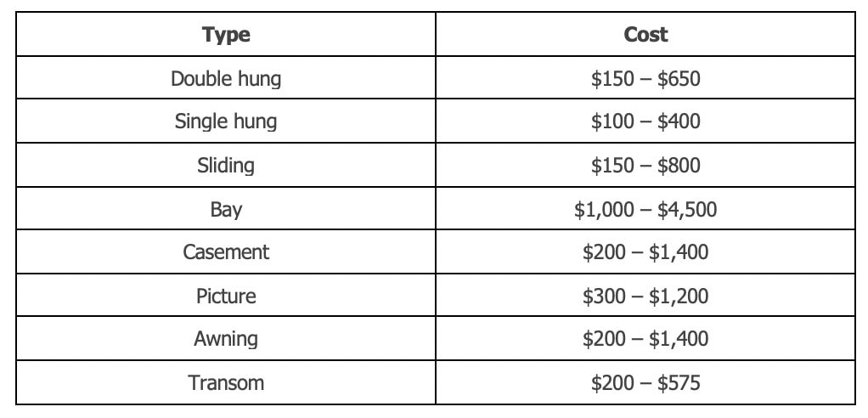Image resolution: width=868 pixels, height=418 pixels.
Task: Click the Sliding type cell
Action: tap(226, 165)
